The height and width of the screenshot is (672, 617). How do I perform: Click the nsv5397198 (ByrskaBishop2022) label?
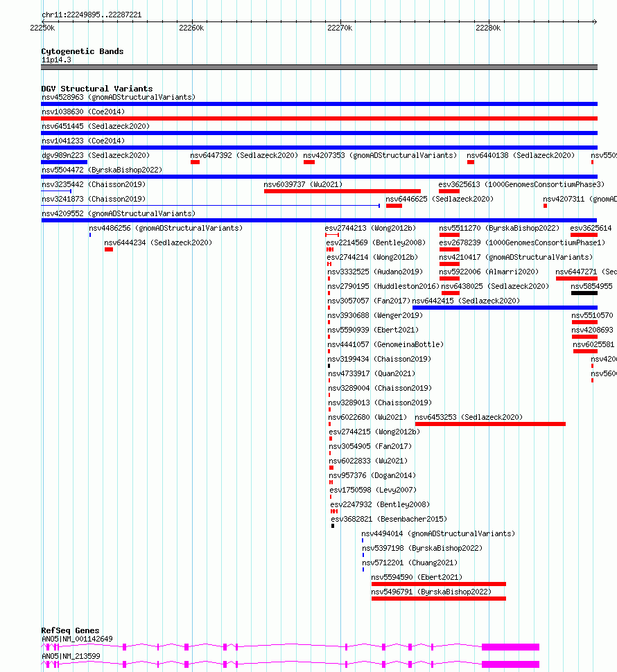coord(422,549)
